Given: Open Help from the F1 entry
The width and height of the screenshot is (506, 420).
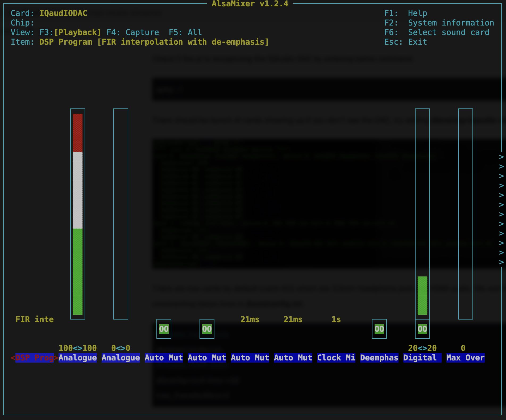Looking at the screenshot, I should tap(405, 13).
